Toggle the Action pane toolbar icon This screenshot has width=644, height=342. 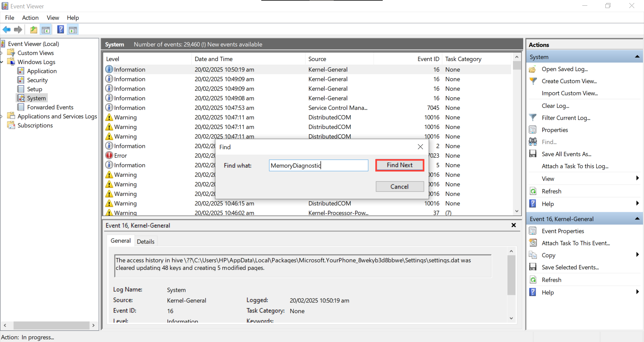pyautogui.click(x=73, y=30)
